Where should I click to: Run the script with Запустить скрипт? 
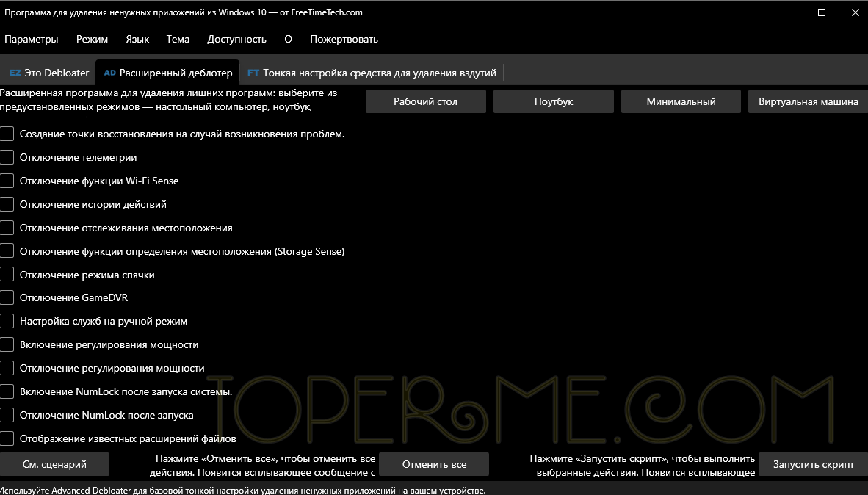click(x=813, y=465)
